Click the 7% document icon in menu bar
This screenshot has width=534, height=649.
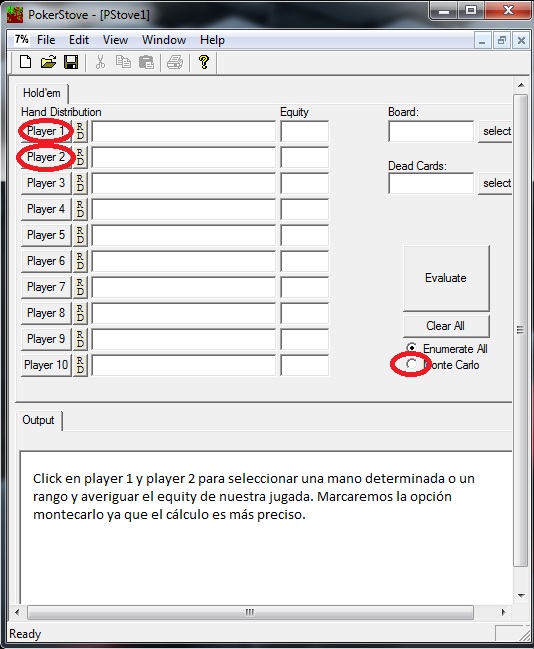tap(21, 39)
